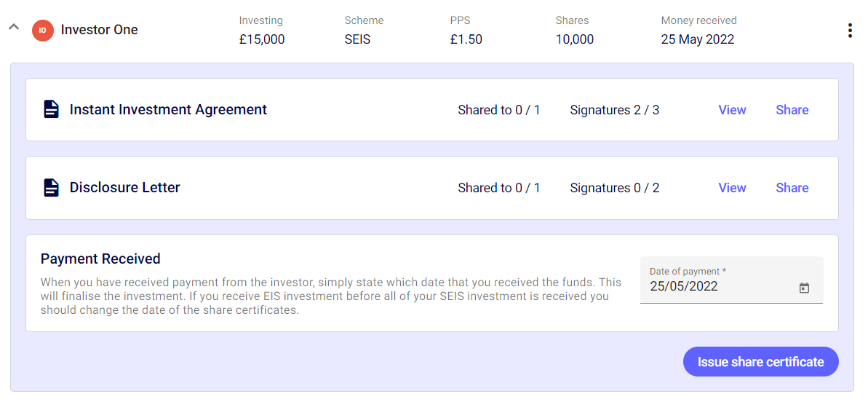Viewport: 868px width, 402px height.
Task: Open the calendar date picker icon
Action: [804, 288]
